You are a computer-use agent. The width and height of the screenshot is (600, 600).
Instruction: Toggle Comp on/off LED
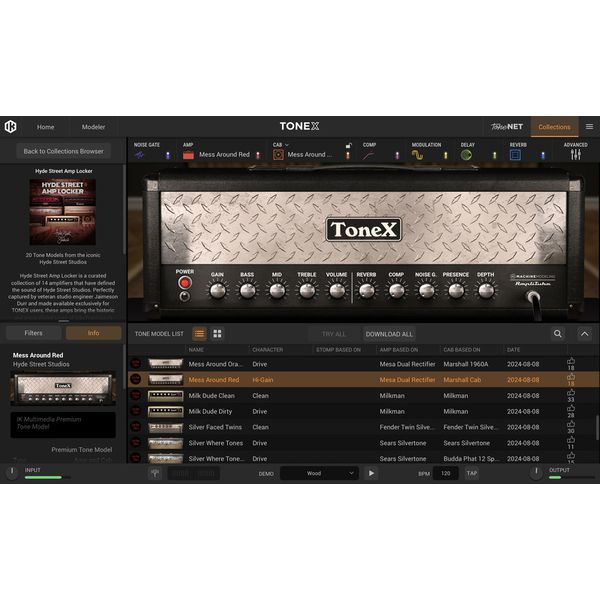pyautogui.click(x=397, y=155)
